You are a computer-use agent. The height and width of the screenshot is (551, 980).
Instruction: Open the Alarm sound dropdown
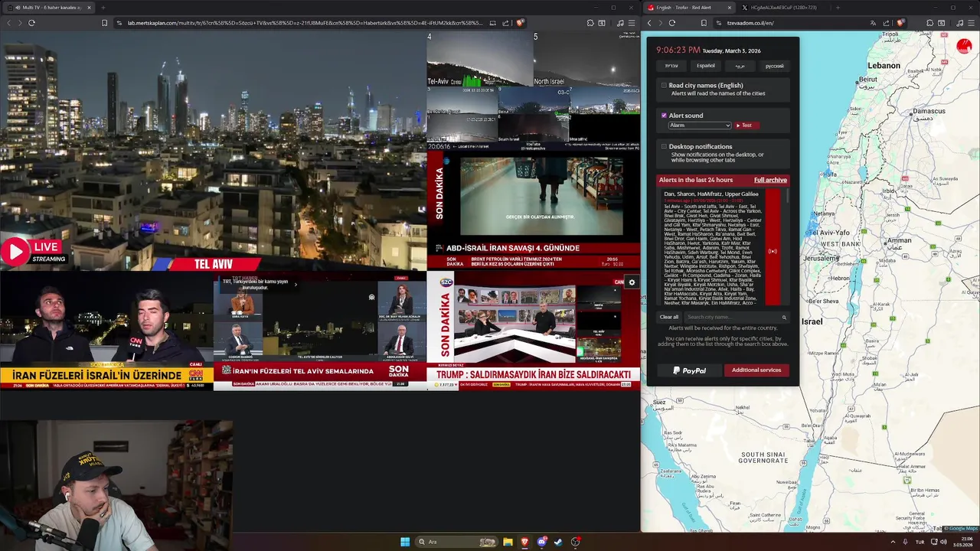click(x=700, y=126)
